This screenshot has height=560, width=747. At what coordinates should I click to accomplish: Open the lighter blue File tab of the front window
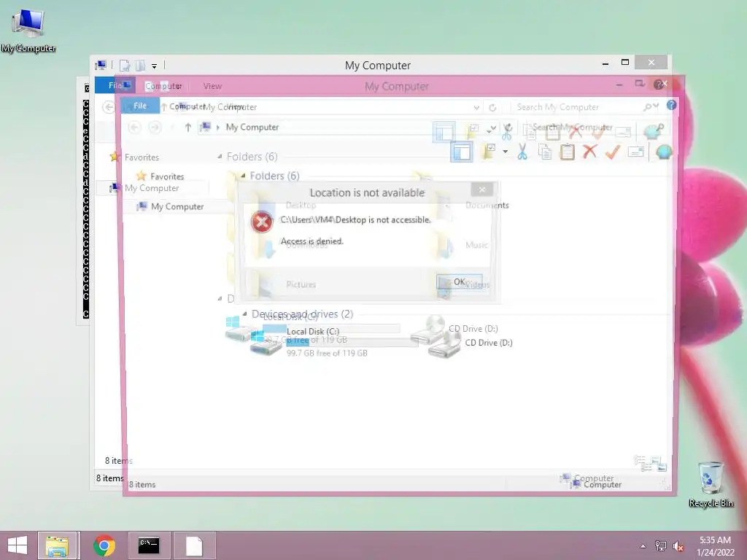point(140,106)
